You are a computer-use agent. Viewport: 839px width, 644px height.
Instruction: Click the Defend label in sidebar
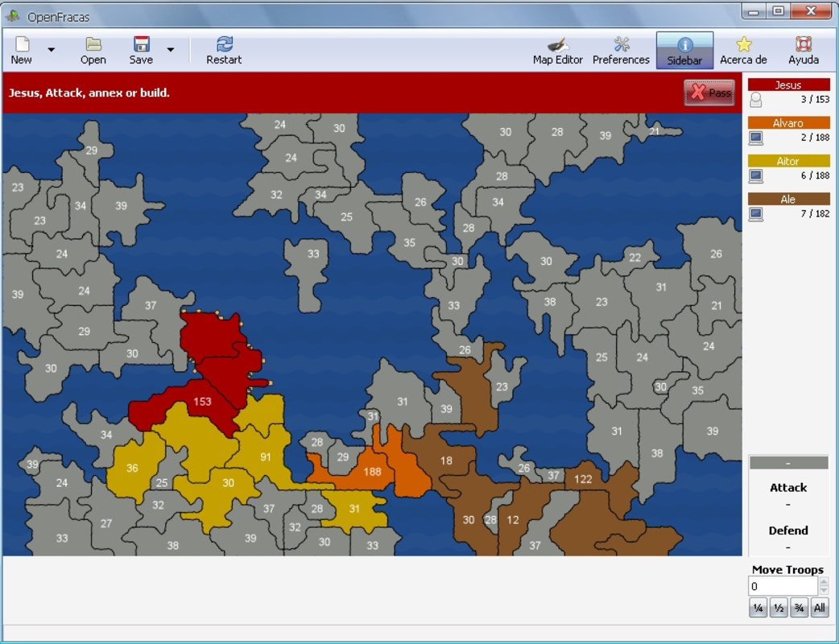point(788,530)
